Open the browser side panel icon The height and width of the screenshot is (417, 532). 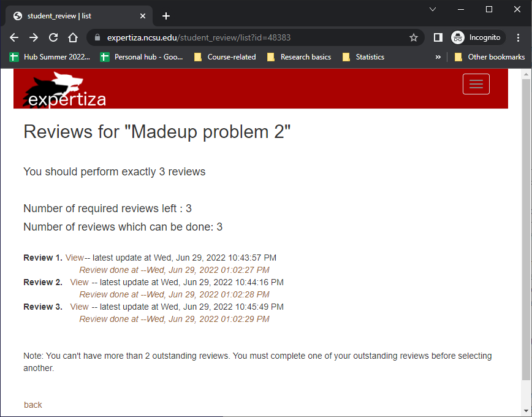[x=438, y=37]
